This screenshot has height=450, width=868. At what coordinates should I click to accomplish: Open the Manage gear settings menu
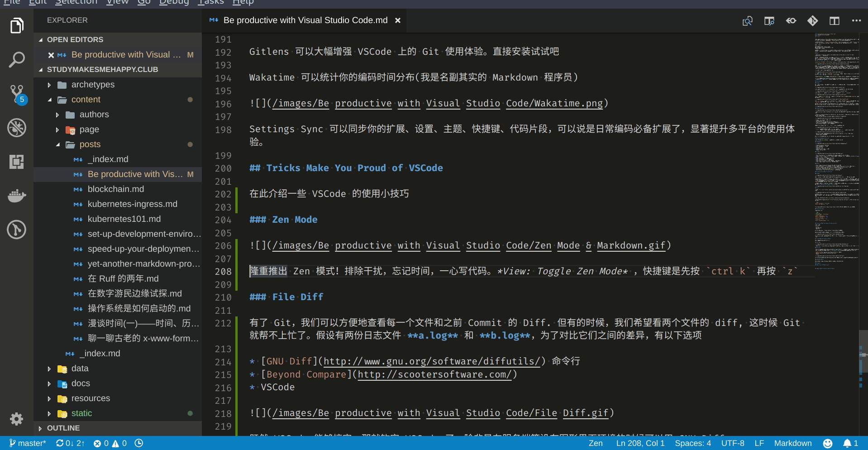point(17,419)
